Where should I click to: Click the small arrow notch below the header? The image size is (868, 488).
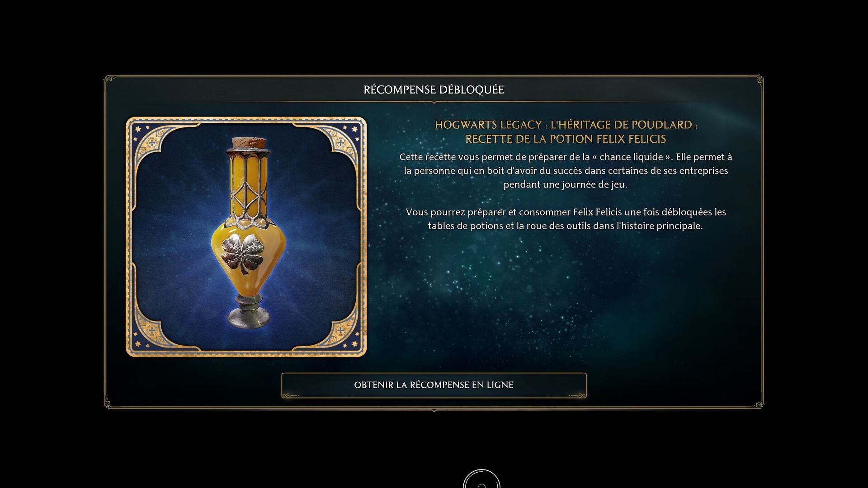pos(434,103)
